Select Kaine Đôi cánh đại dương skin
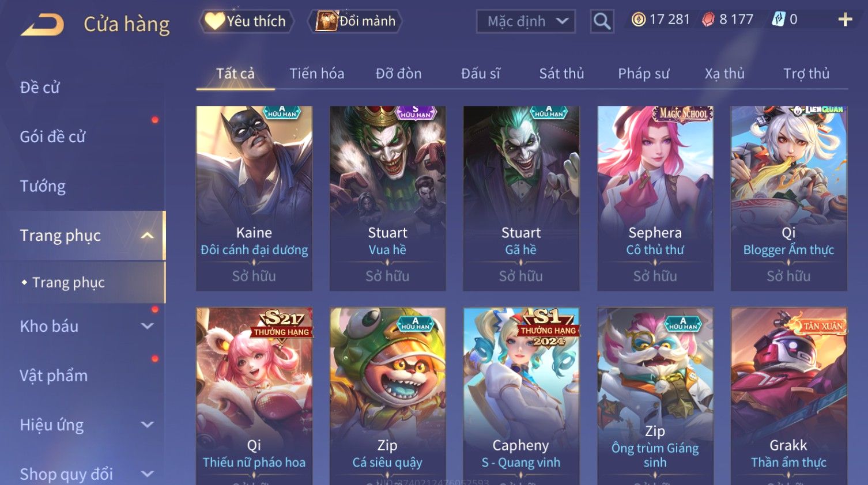The height and width of the screenshot is (485, 868). (x=254, y=198)
